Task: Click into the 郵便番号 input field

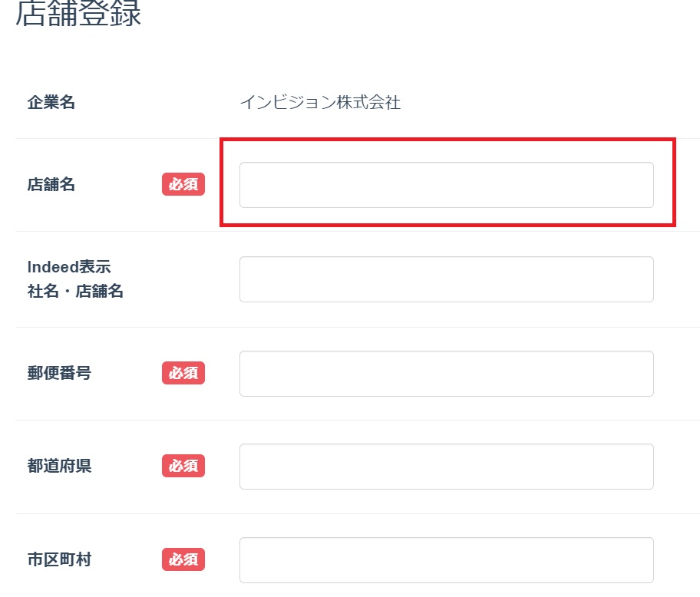Action: pyautogui.click(x=446, y=374)
